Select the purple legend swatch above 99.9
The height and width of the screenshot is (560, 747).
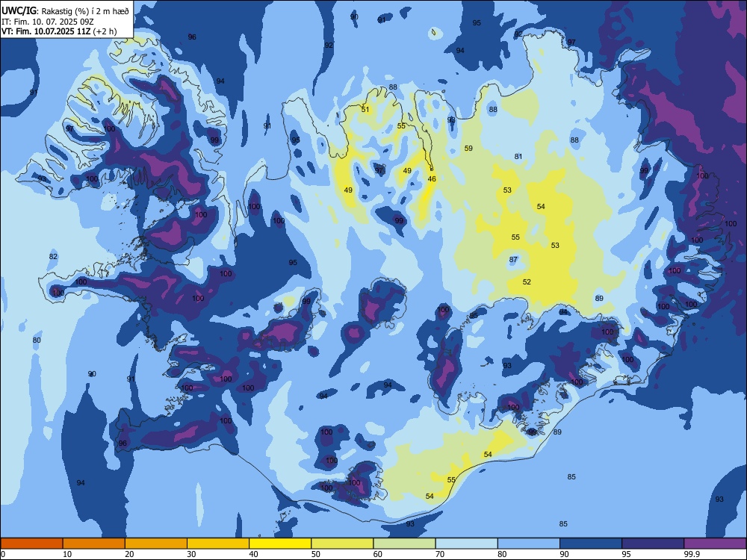click(x=715, y=544)
